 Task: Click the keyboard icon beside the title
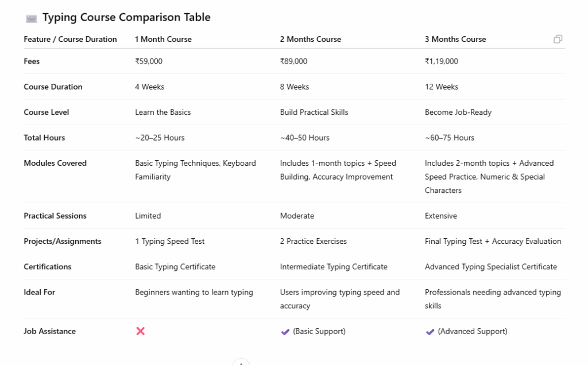32,18
